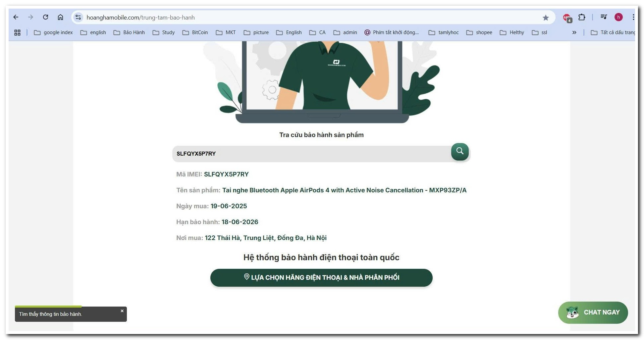This screenshot has width=644, height=340.
Task: Click the green search magnifier button
Action: point(460,152)
